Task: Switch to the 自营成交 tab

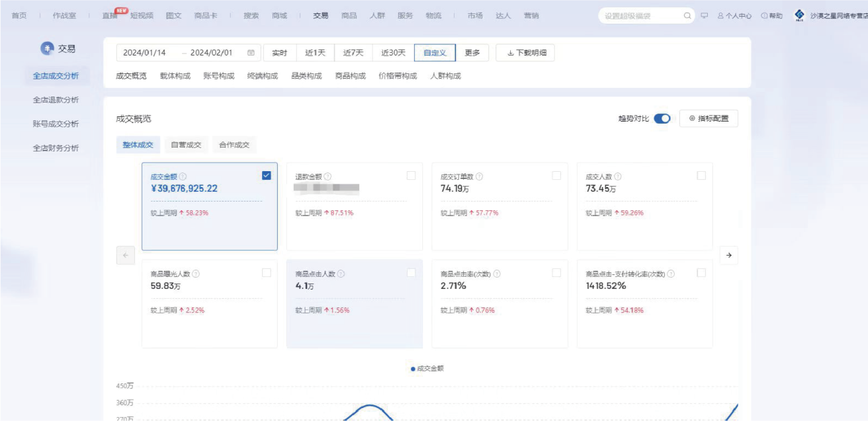Action: tap(187, 145)
